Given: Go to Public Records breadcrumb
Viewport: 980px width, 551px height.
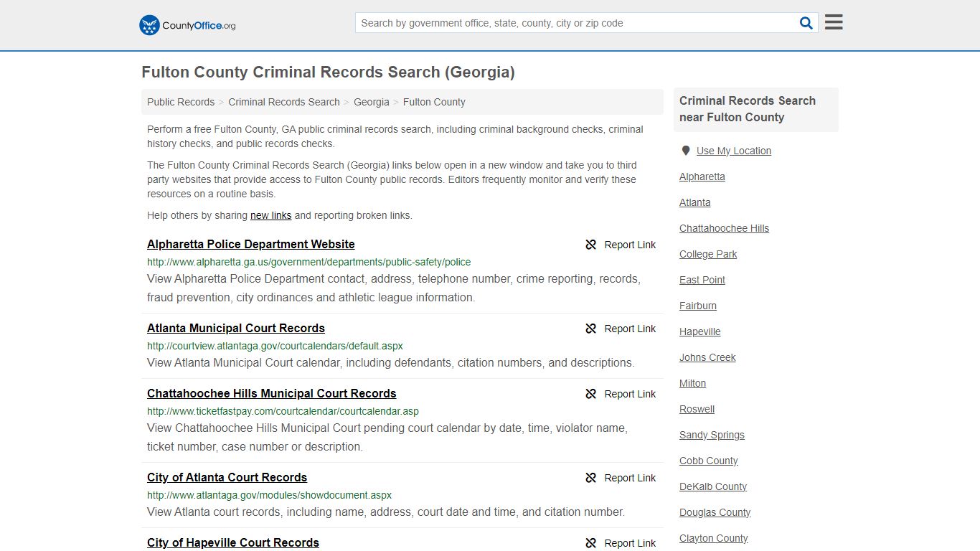Looking at the screenshot, I should 181,102.
